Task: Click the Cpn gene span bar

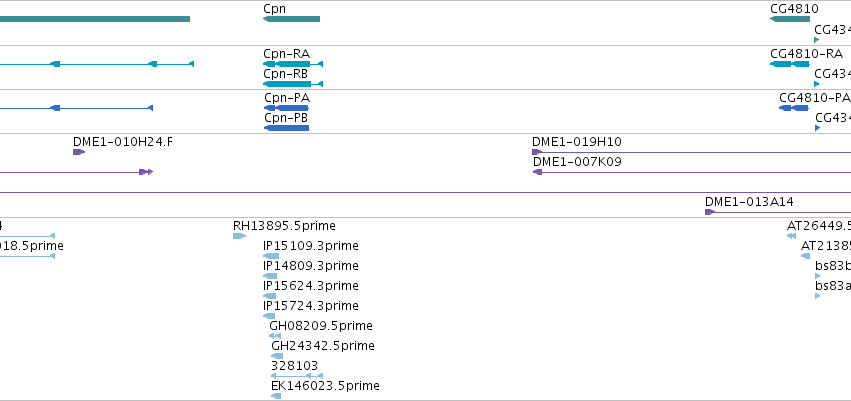Action: coord(291,19)
